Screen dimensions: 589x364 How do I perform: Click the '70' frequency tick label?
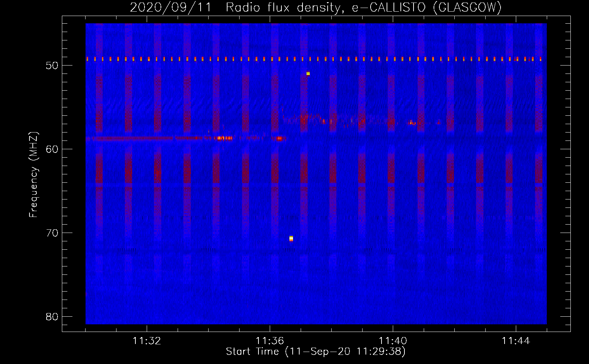click(x=52, y=233)
